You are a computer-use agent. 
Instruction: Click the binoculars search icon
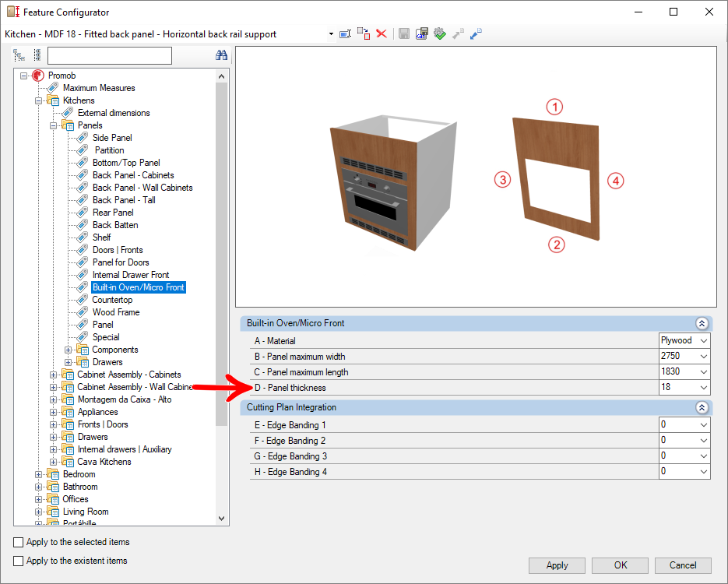click(x=221, y=55)
